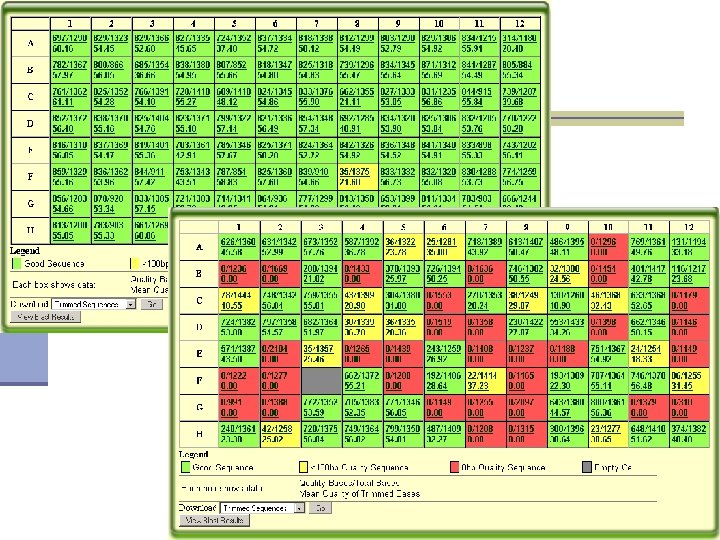Open 240/1361 link in front plate row H
This screenshot has height=540, width=720.
(238, 429)
